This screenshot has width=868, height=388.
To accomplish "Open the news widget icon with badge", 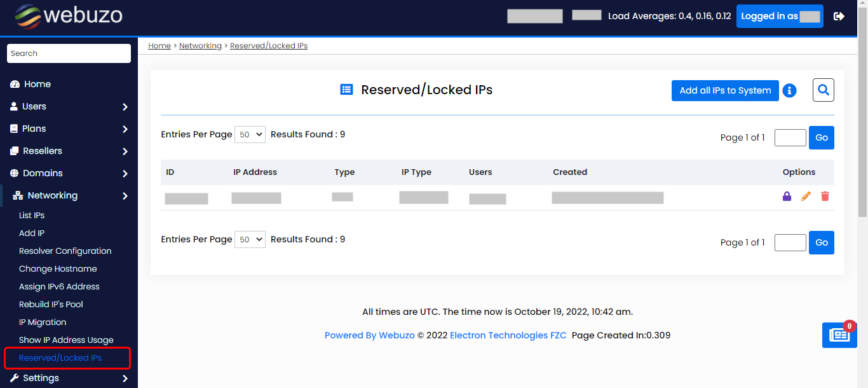I will tap(839, 335).
